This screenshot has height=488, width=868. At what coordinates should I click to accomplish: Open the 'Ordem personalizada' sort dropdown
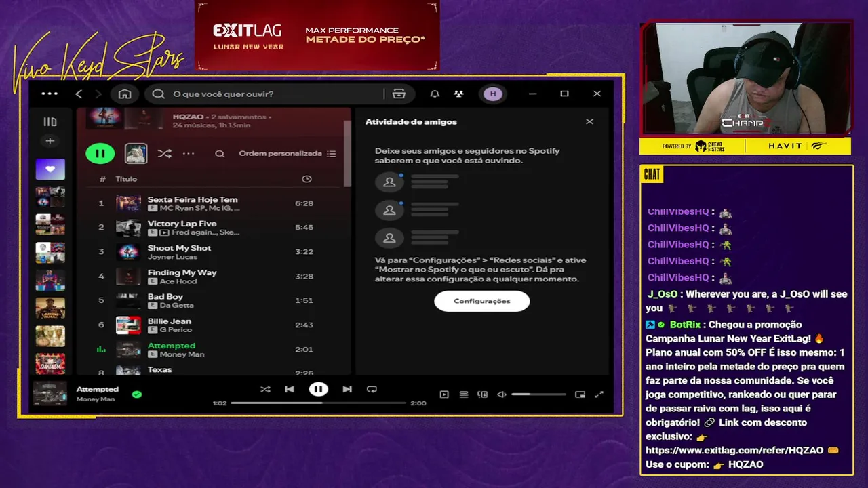287,154
